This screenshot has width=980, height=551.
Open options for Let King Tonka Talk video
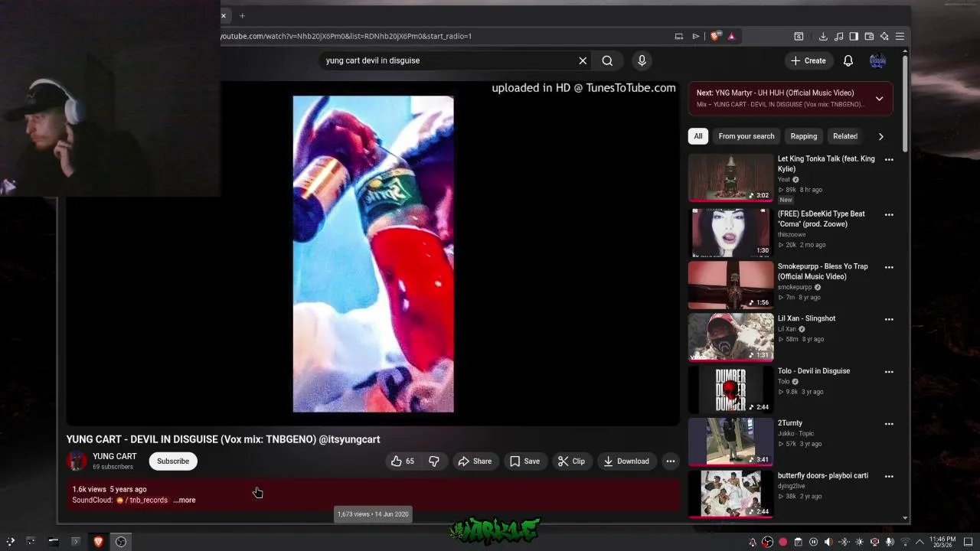click(889, 160)
